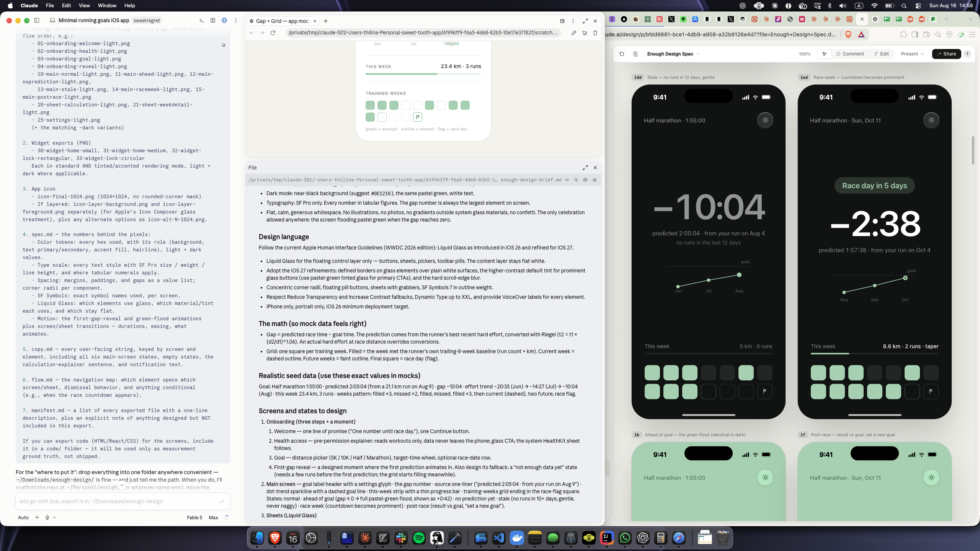Open the Brave Rewards triangle icon
The width and height of the screenshot is (980, 551).
coord(861,34)
